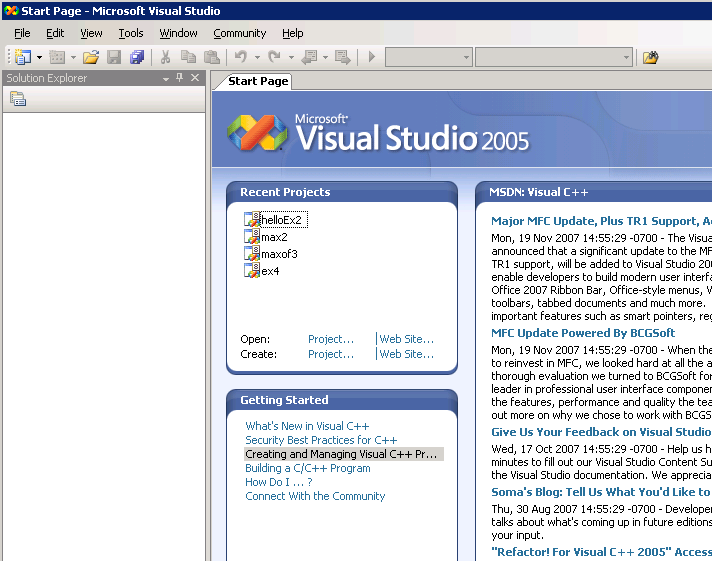Screen dimensions: 712x561
Task: Click the Paste clipboard icon
Action: 212,57
